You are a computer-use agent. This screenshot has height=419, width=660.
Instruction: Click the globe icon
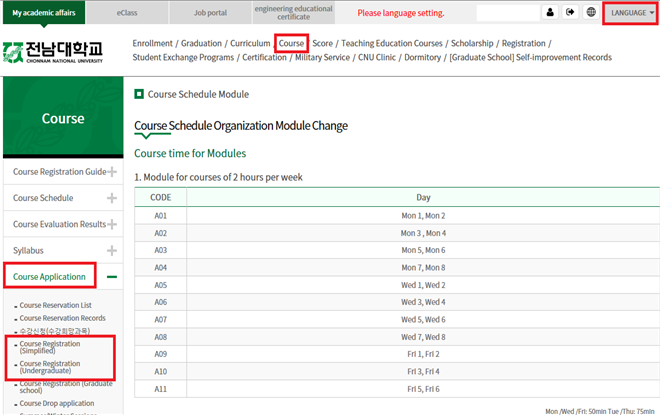[x=591, y=12]
